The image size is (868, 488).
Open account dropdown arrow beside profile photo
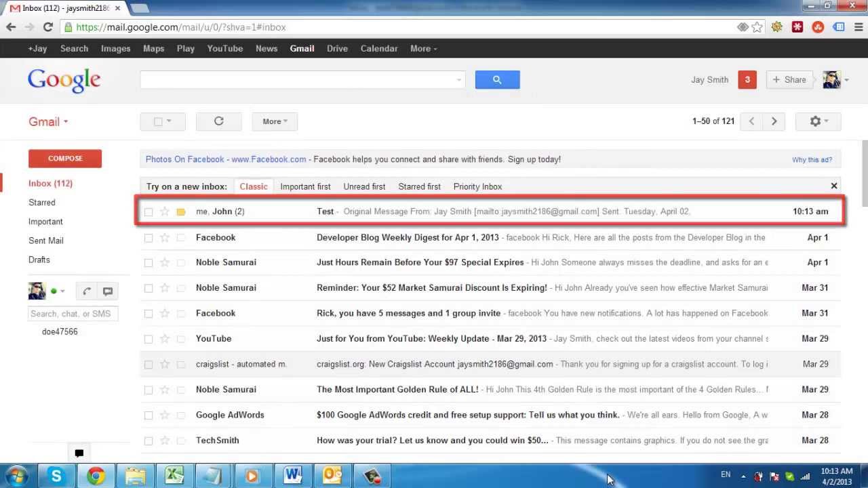(x=846, y=80)
